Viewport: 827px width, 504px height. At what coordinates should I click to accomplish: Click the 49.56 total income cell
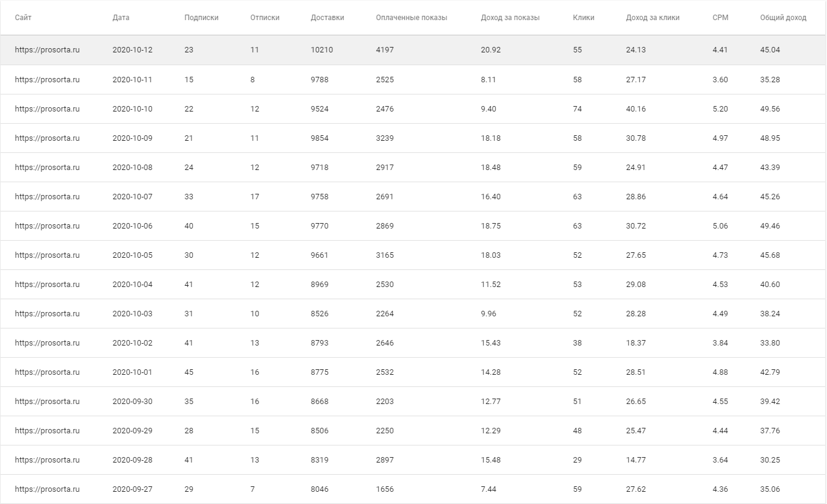(x=770, y=109)
